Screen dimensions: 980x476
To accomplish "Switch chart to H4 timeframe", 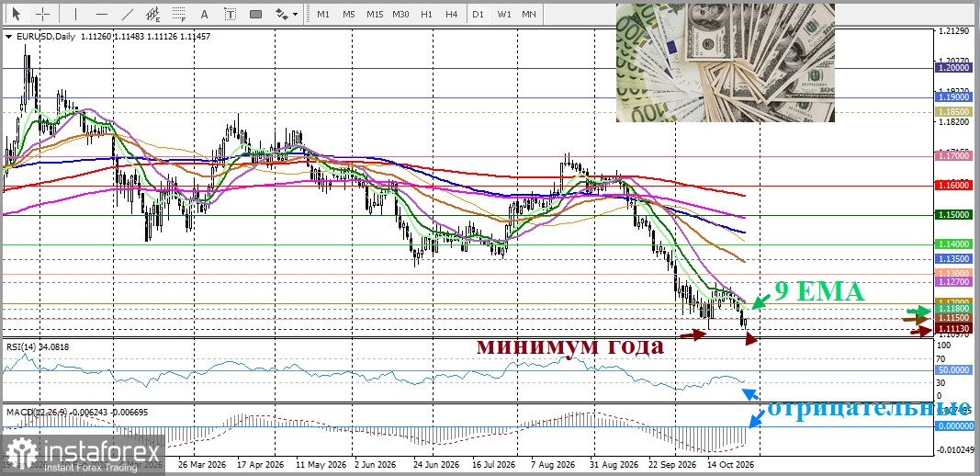I will click(x=452, y=14).
